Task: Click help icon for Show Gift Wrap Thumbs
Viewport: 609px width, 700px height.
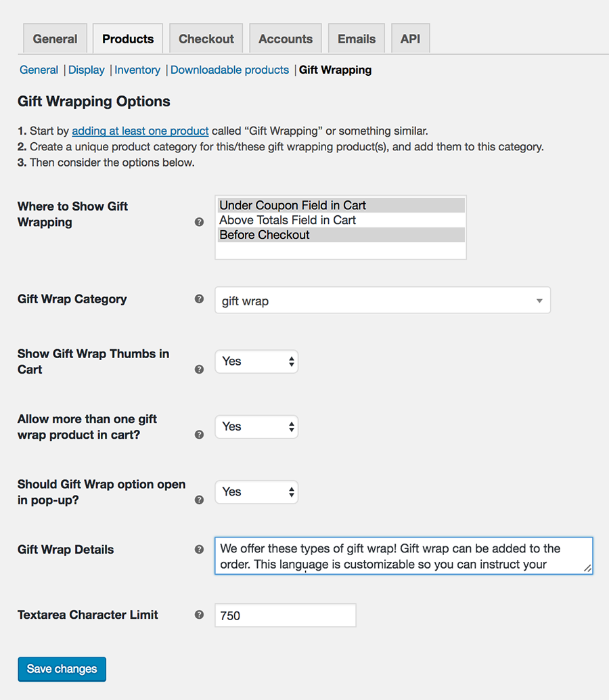Action: coord(199,369)
